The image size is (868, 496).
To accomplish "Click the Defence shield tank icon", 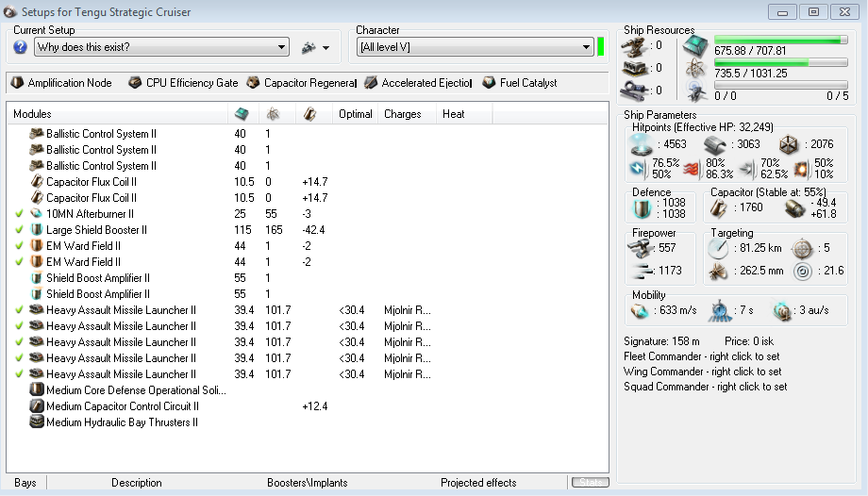I will (643, 208).
